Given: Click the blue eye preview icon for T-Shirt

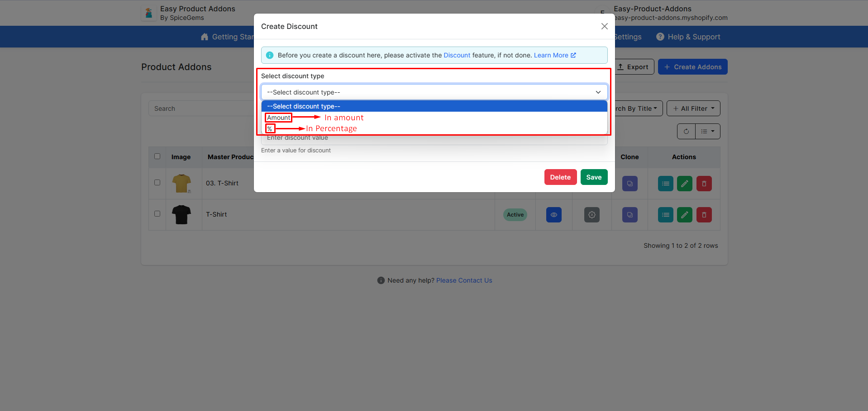Looking at the screenshot, I should [x=553, y=215].
